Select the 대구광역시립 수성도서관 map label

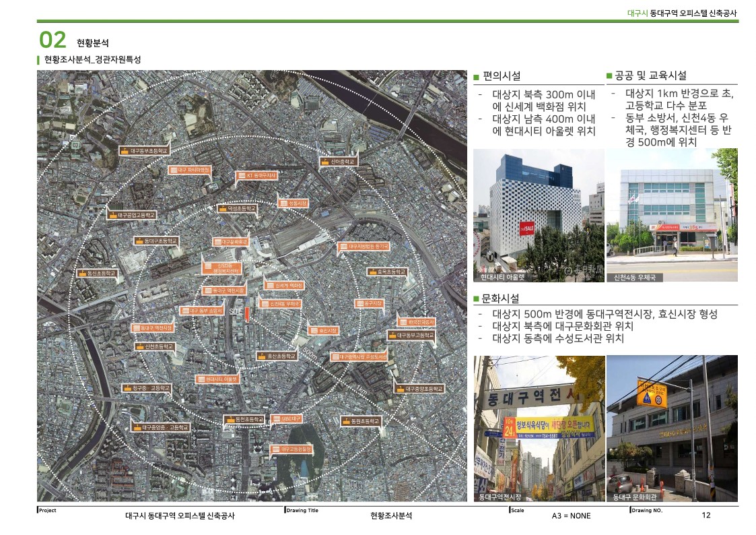[x=359, y=357]
